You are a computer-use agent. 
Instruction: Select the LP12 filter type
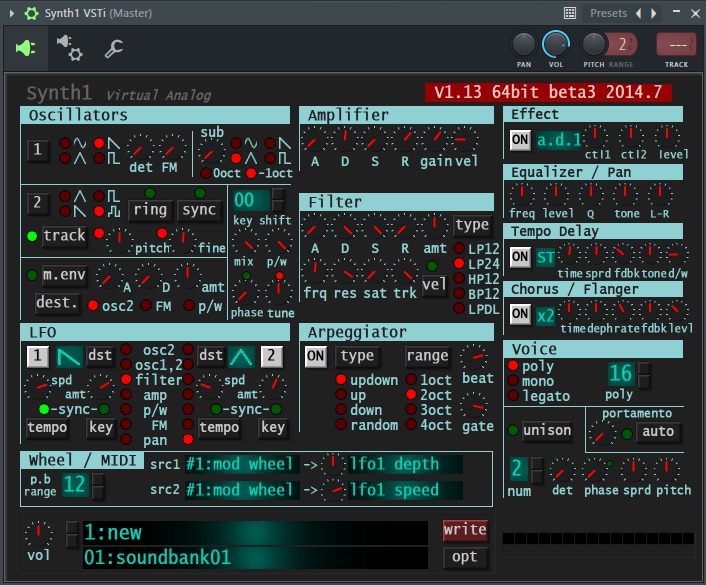459,248
